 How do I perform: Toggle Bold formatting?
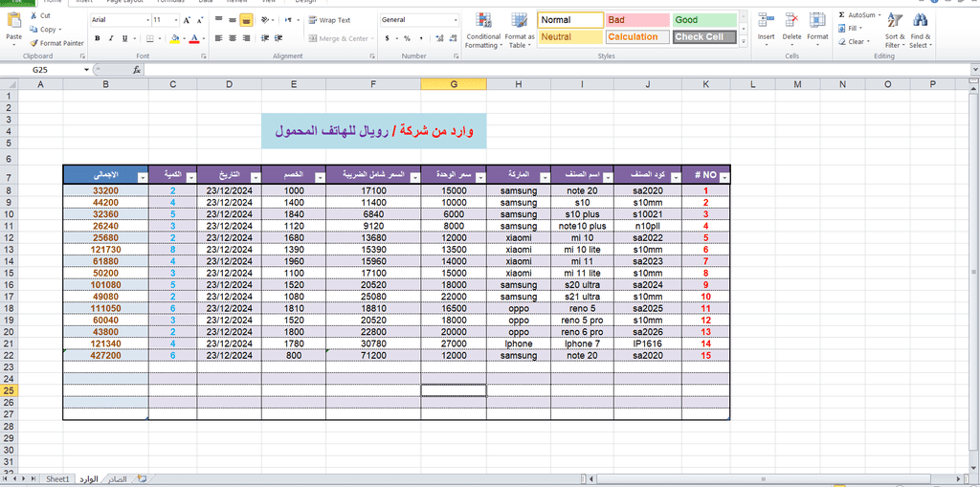(x=98, y=39)
